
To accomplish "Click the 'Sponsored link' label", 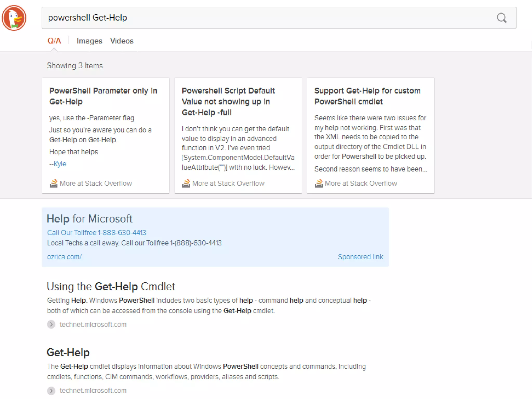I will 360,257.
